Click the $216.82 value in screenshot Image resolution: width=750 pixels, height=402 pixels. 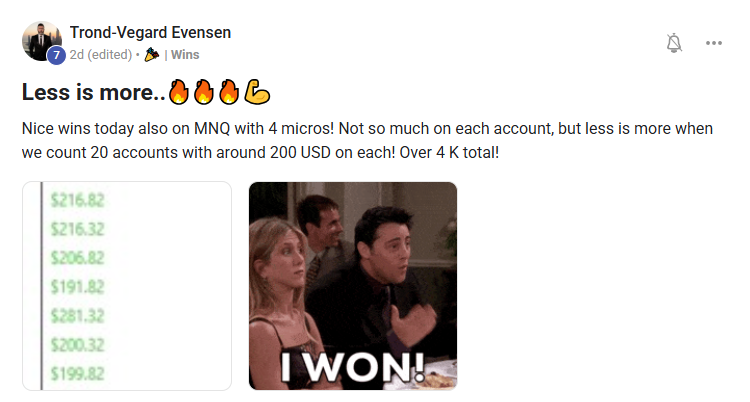click(x=77, y=200)
